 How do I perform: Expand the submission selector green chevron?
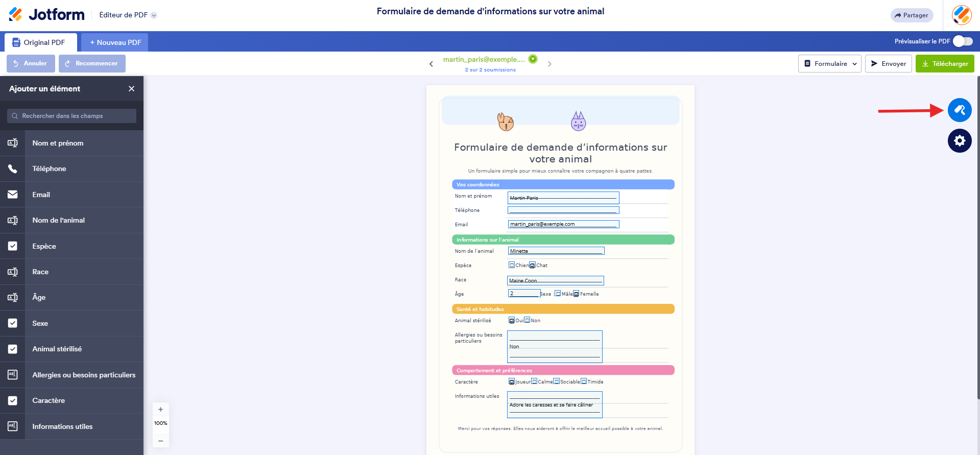point(533,59)
